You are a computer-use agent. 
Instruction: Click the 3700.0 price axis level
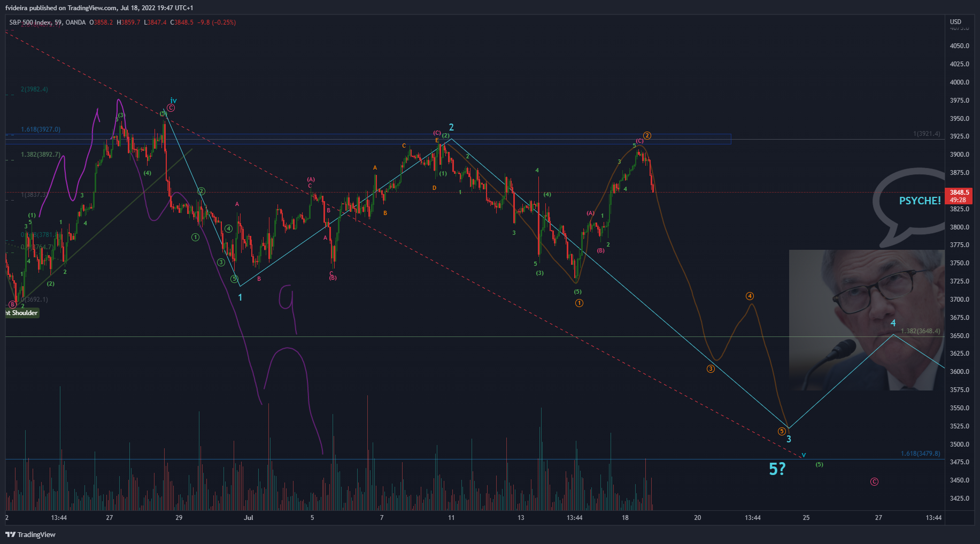(x=959, y=300)
